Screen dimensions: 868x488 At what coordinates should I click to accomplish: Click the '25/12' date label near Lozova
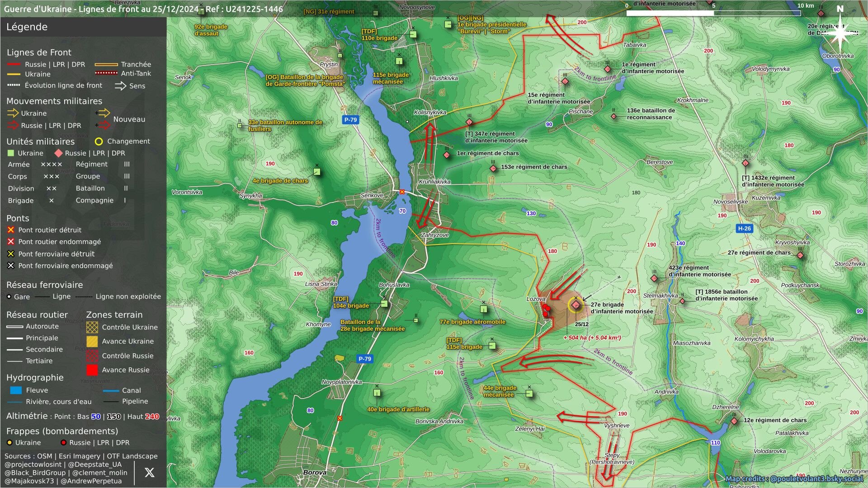coord(581,324)
